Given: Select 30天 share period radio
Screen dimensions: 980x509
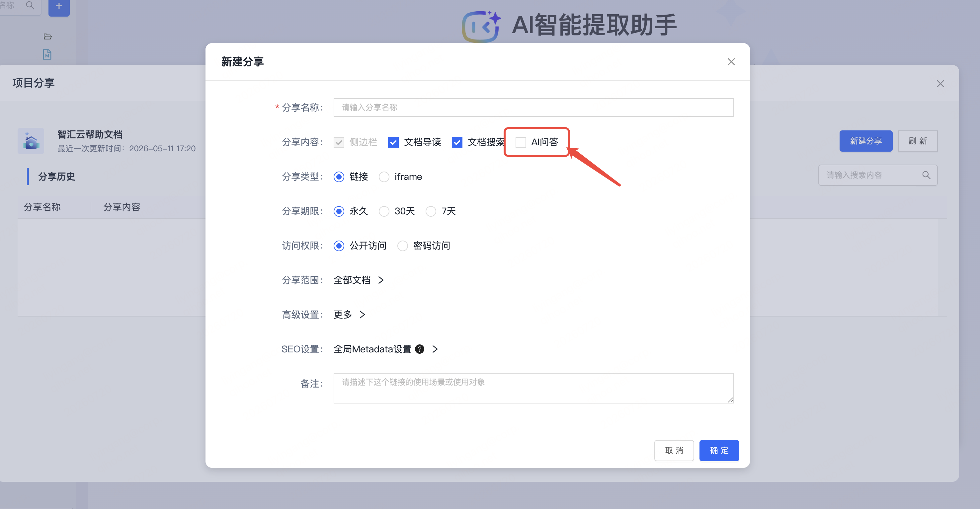Looking at the screenshot, I should point(384,211).
